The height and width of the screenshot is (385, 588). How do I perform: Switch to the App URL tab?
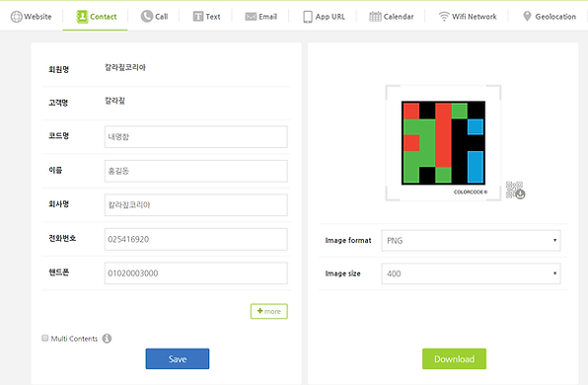324,17
